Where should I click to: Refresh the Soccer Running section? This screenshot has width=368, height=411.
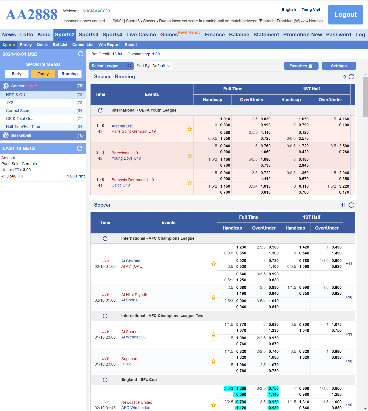351,77
